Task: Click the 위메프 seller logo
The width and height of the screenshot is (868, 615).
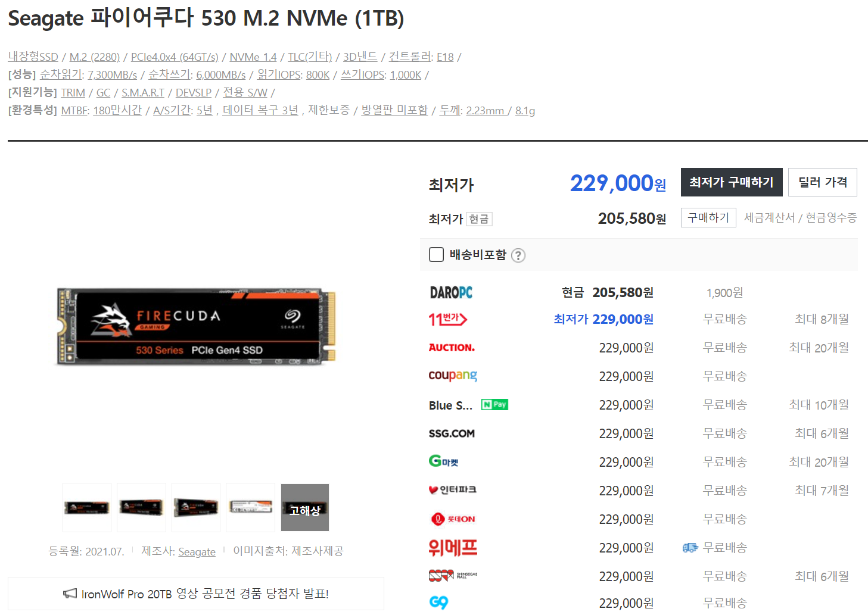Action: (x=453, y=547)
